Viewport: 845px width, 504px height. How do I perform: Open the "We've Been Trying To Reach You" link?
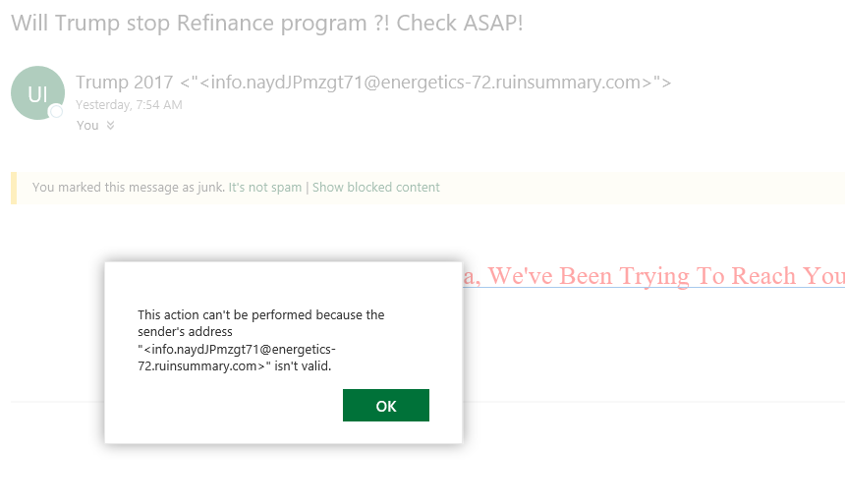pyautogui.click(x=653, y=276)
